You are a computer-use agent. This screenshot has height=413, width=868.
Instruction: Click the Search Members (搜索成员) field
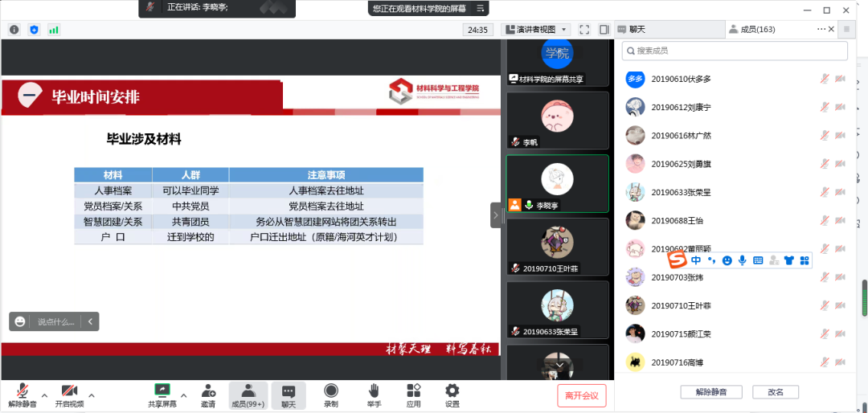pos(735,51)
